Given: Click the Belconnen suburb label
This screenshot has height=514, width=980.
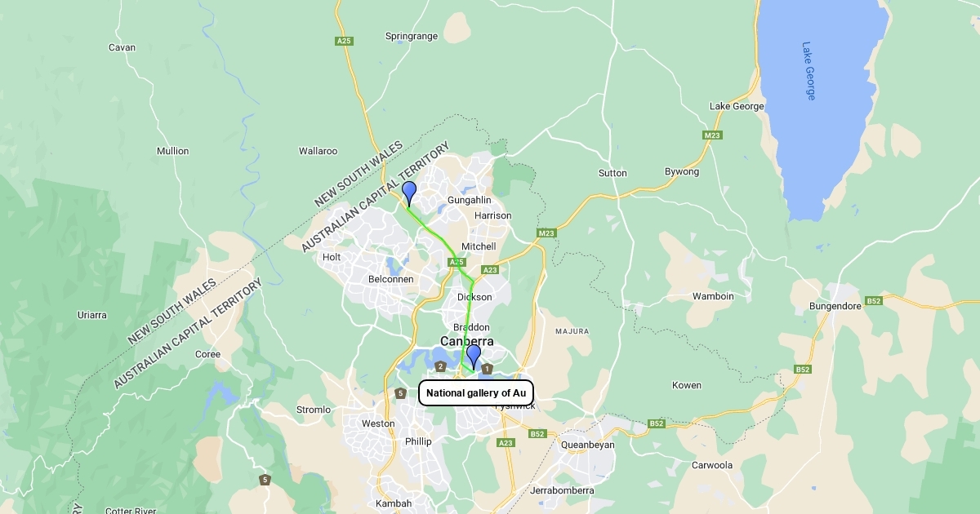Looking at the screenshot, I should pyautogui.click(x=391, y=279).
